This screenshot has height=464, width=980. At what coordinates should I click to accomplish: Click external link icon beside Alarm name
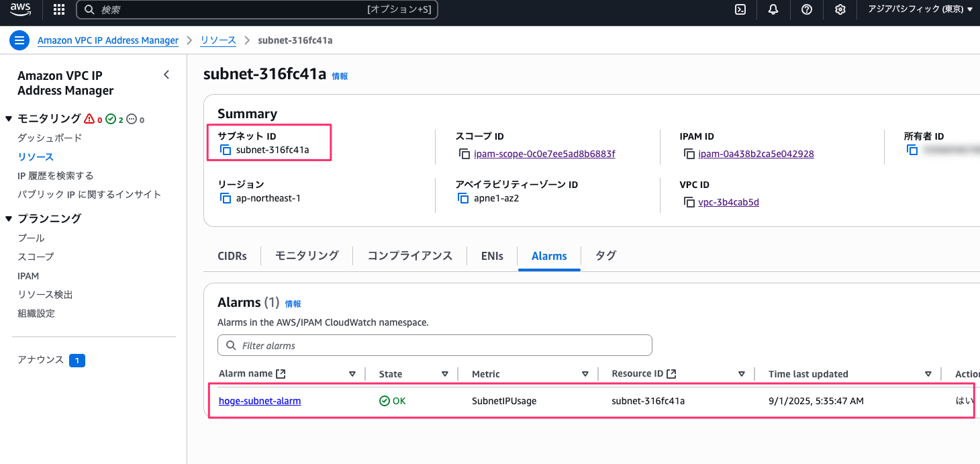point(281,374)
